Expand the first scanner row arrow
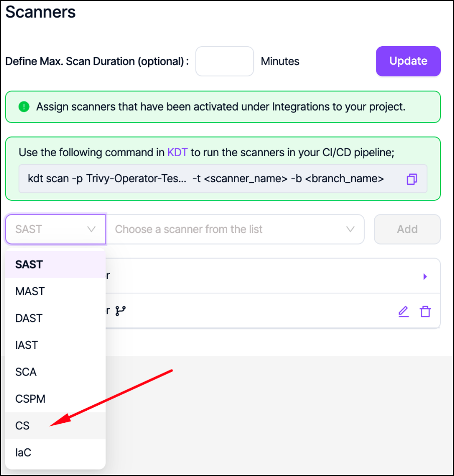Image resolution: width=454 pixels, height=476 pixels. 425,276
